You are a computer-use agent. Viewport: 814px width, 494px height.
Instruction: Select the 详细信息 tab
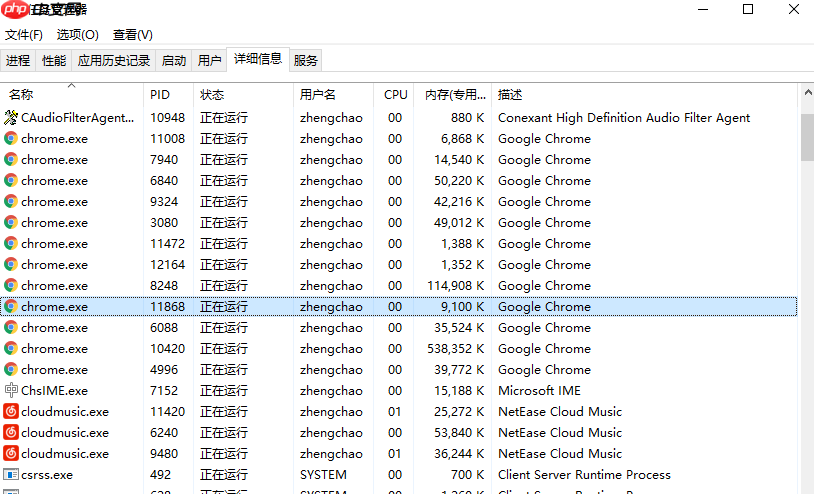[x=257, y=59]
